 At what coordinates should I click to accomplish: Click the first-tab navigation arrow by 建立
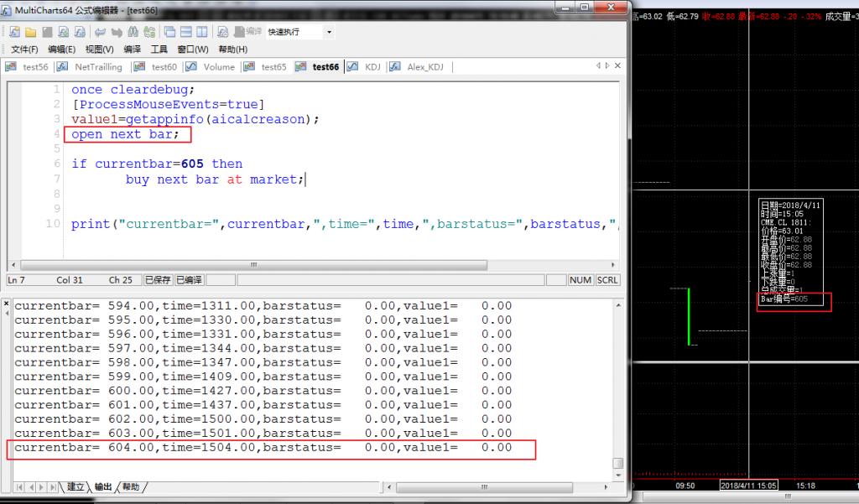point(20,487)
